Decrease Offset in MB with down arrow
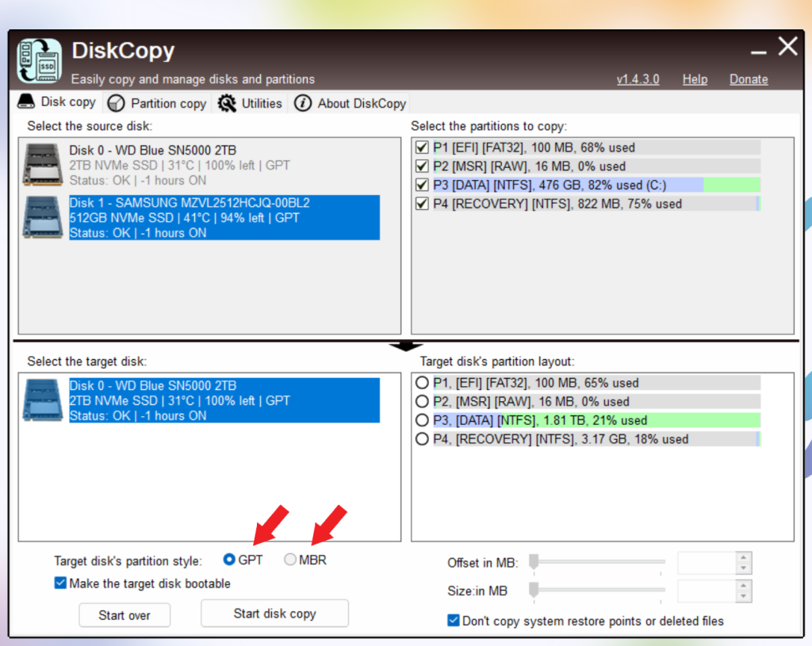Screen dimensions: 812x646 click(x=743, y=568)
